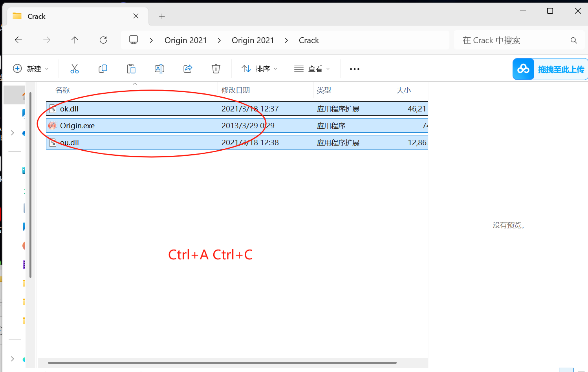Viewport: 588px width, 372px height.
Task: Select the Crack window tab
Action: pos(78,16)
